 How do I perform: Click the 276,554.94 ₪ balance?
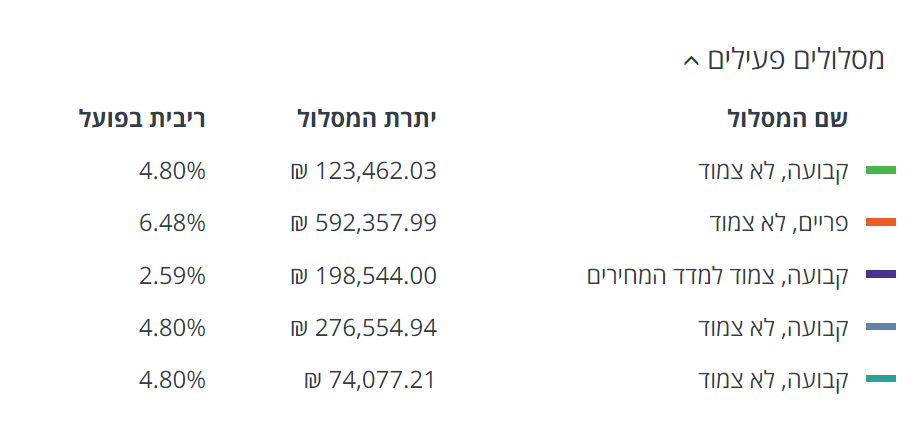pos(363,327)
